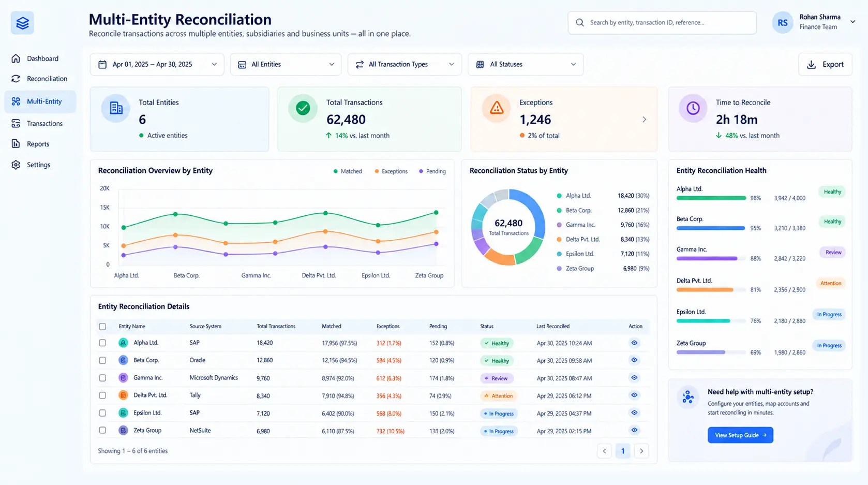View details for Alpha Ltd. using eye icon
The image size is (868, 485).
[x=634, y=343]
